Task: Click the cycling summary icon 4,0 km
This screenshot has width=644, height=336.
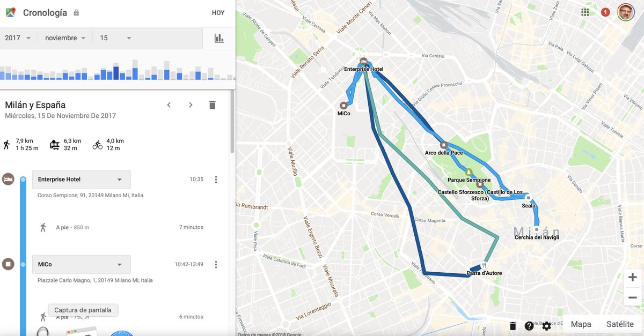Action: coord(97,145)
